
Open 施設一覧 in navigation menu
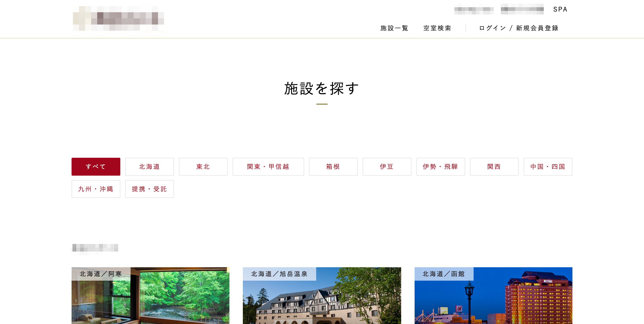[x=394, y=28]
